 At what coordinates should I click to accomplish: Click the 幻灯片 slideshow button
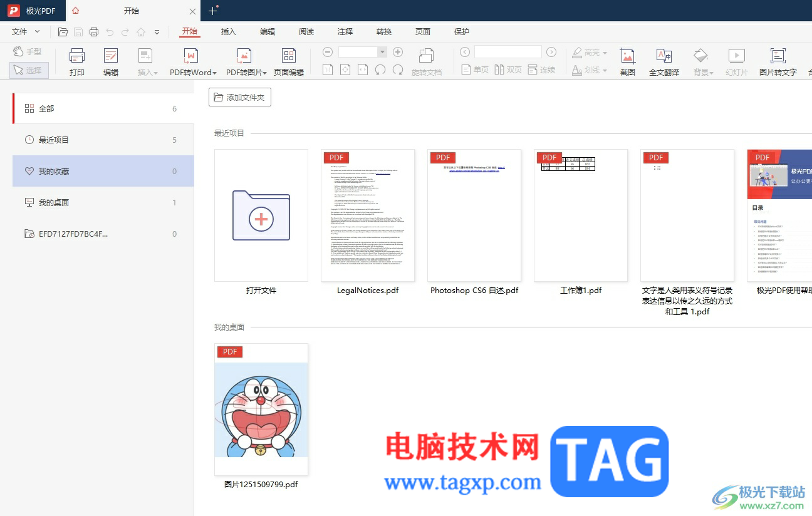click(x=737, y=62)
